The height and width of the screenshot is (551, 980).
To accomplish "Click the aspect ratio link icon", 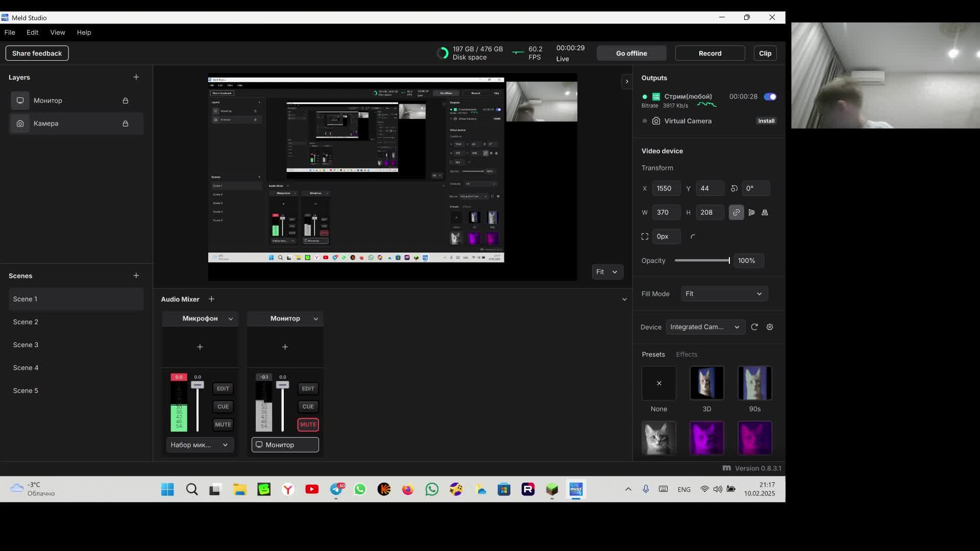I will tap(736, 212).
